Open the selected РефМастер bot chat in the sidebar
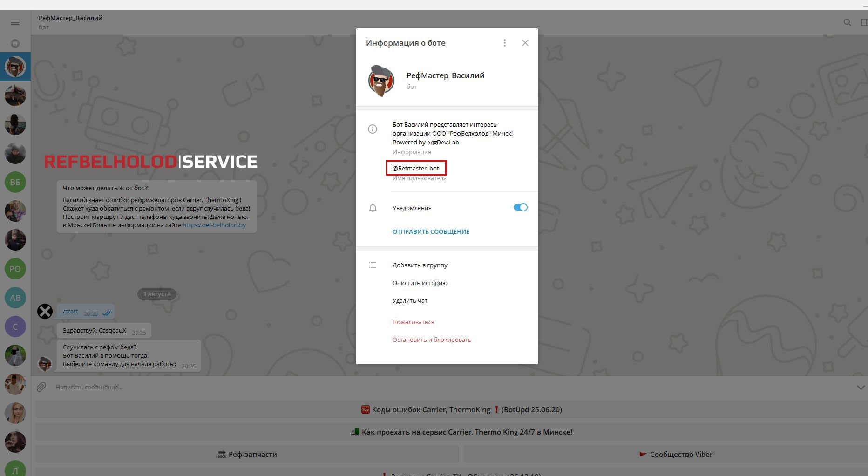The image size is (868, 476). pos(15,67)
